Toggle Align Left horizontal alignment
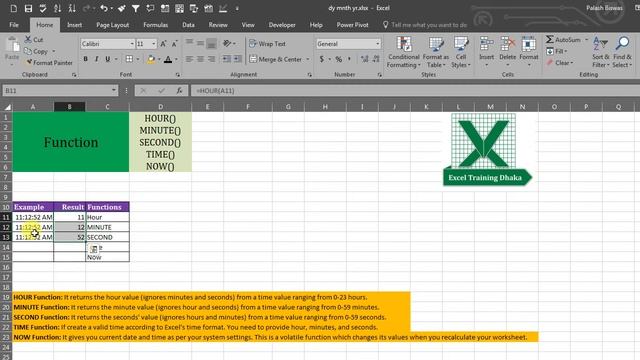 coord(189,59)
